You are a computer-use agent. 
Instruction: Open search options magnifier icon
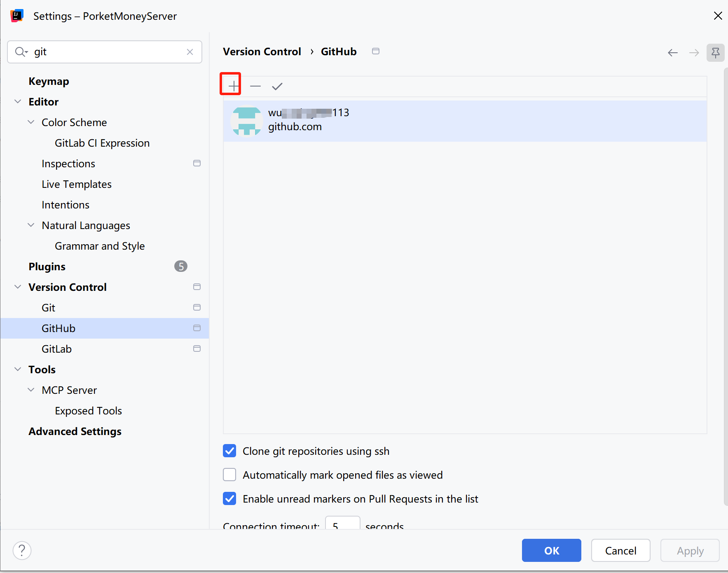click(x=21, y=52)
